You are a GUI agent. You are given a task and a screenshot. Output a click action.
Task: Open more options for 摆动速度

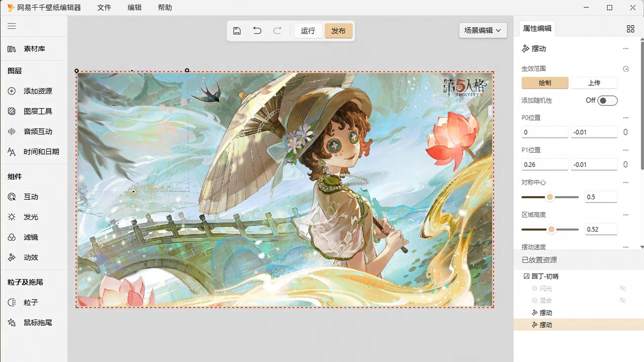pos(626,247)
